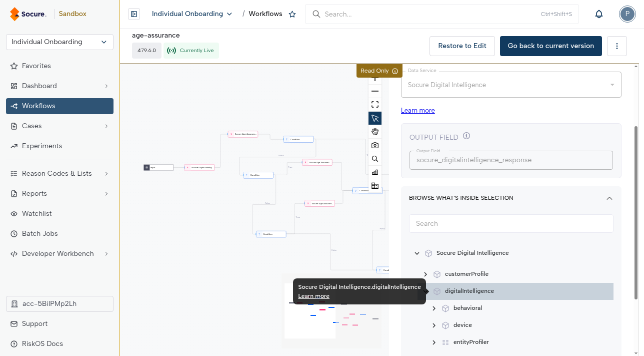Open the Learn more link under Data Service
This screenshot has width=644, height=356.
pyautogui.click(x=418, y=111)
